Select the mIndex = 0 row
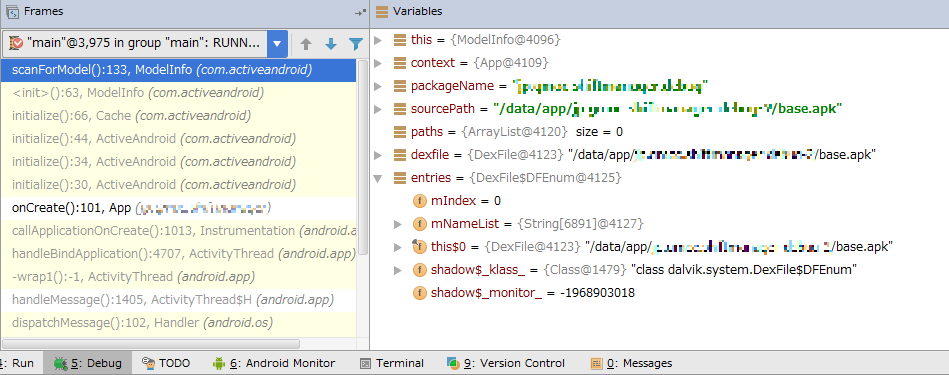The image size is (949, 375). click(x=659, y=201)
